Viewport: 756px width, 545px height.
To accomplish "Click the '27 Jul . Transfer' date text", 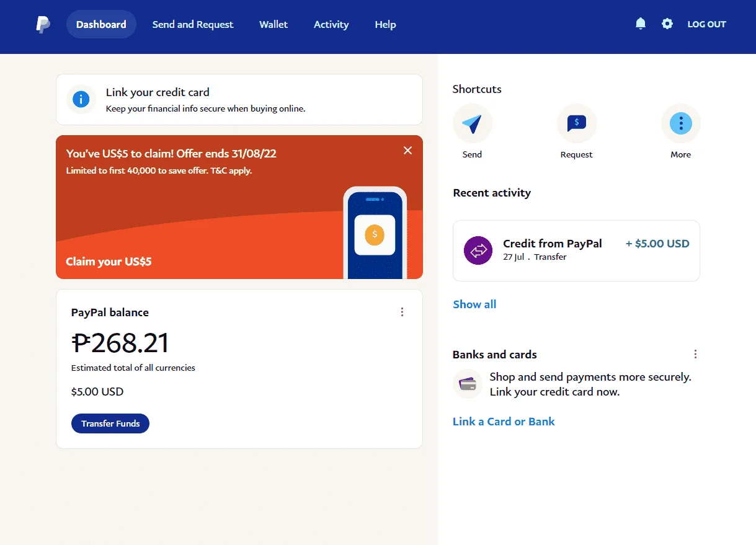I will [535, 257].
